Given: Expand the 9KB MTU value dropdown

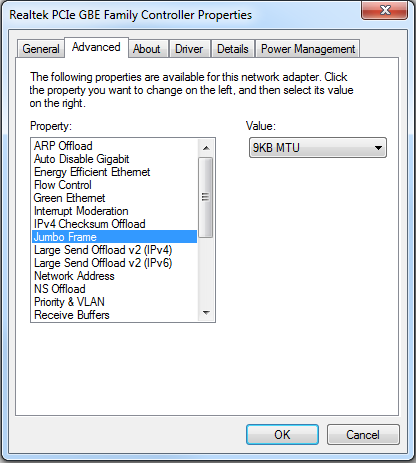Looking at the screenshot, I should [x=318, y=148].
